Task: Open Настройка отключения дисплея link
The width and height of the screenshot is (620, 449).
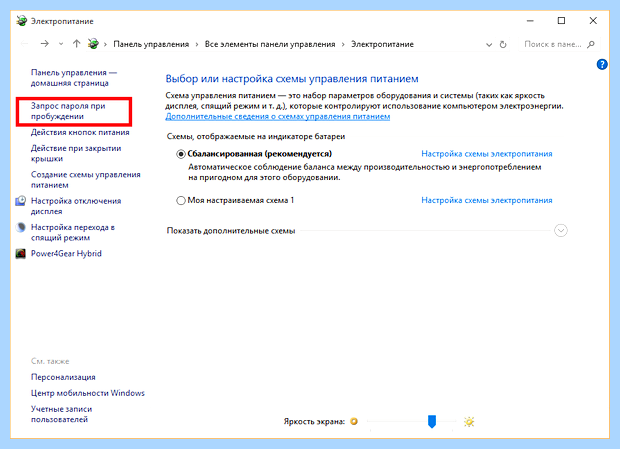Action: [x=76, y=206]
